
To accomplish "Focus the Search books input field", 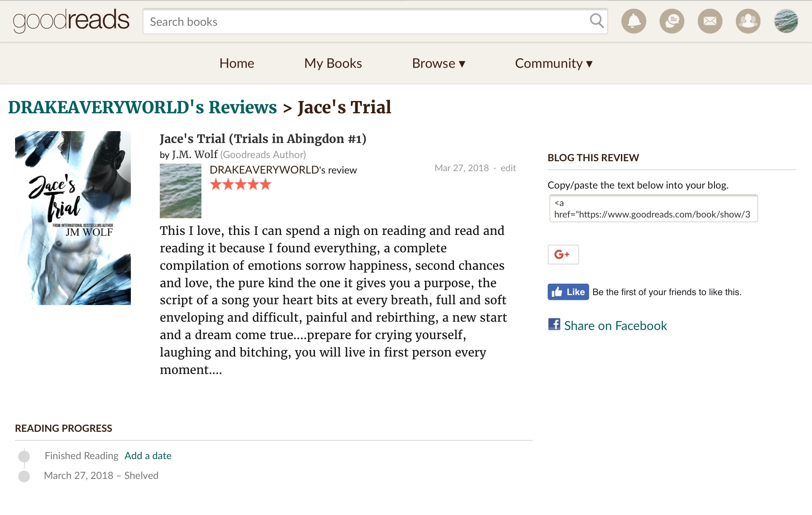I will tap(365, 21).
